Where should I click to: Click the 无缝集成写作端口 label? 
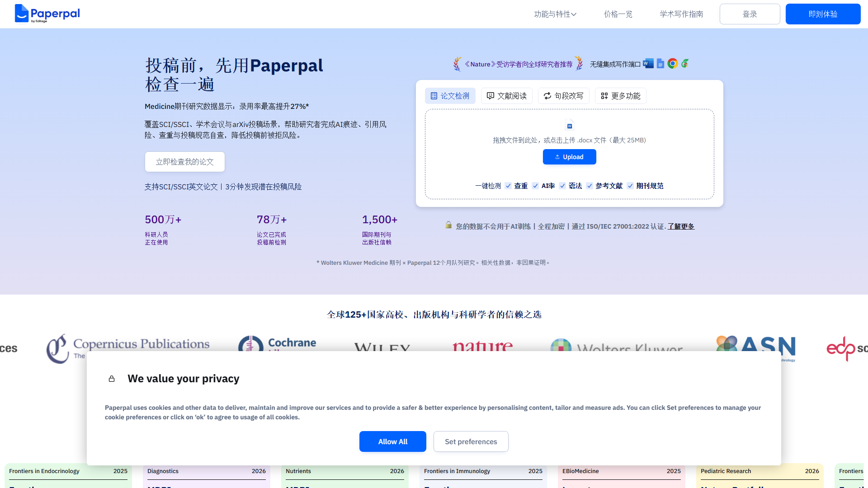click(615, 64)
